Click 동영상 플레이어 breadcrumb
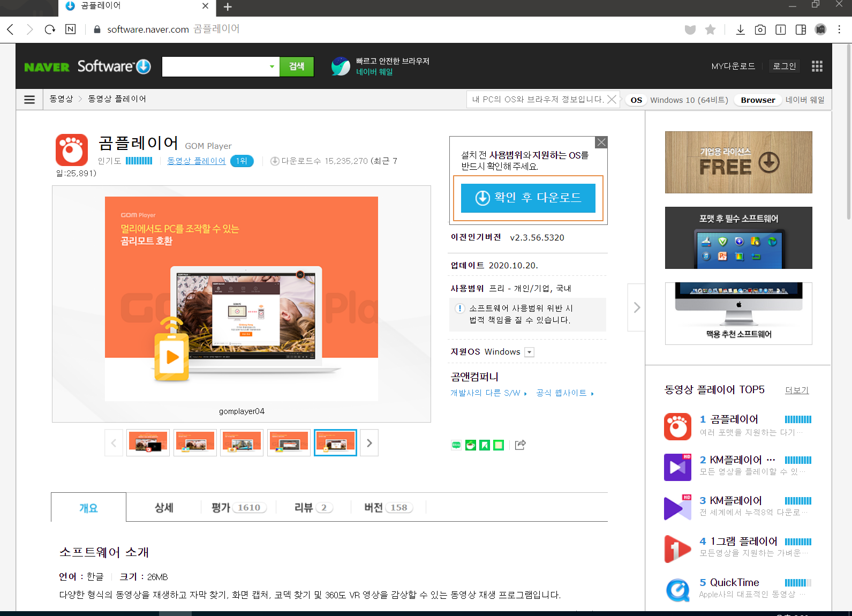The width and height of the screenshot is (852, 616). [117, 99]
